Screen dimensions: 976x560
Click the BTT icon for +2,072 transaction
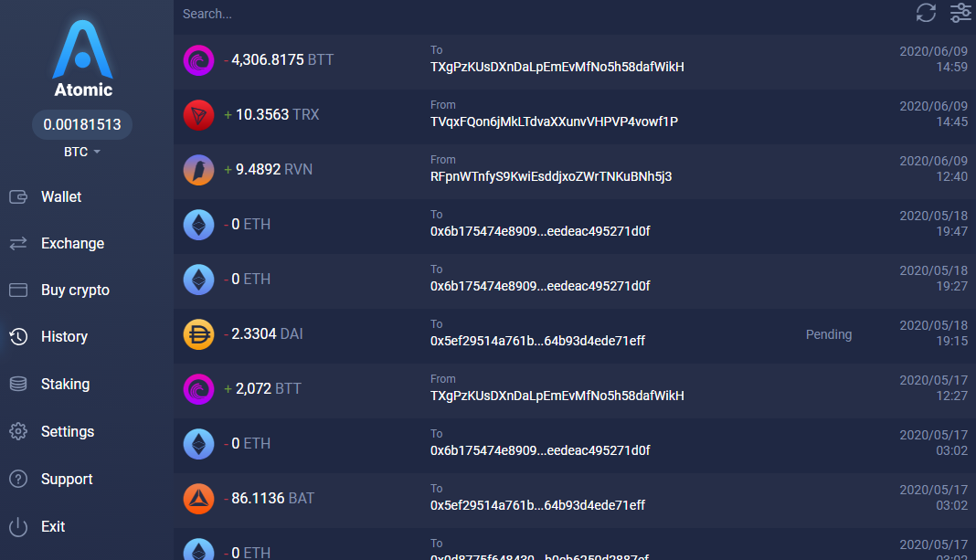pos(198,389)
